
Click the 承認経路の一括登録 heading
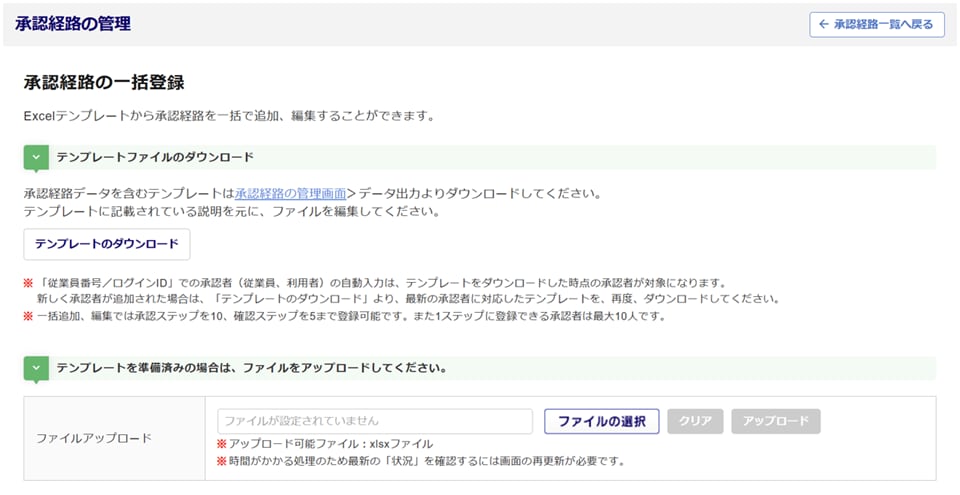(x=104, y=83)
